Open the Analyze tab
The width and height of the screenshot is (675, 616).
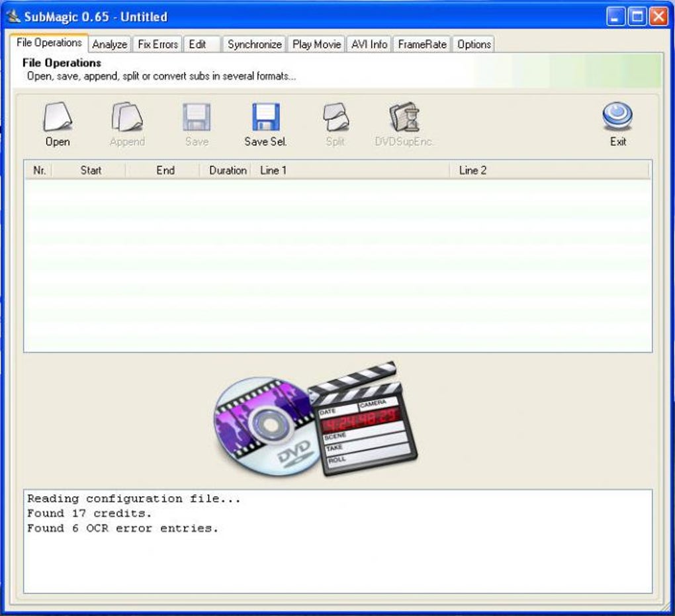click(x=110, y=44)
